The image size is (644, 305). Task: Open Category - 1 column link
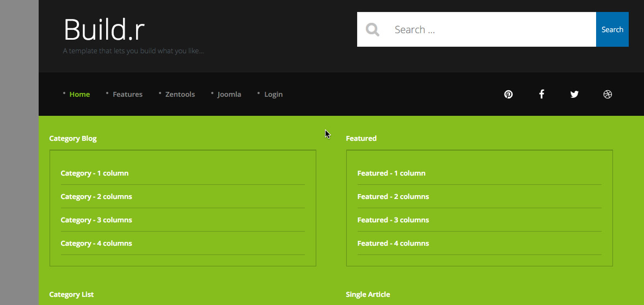click(95, 173)
